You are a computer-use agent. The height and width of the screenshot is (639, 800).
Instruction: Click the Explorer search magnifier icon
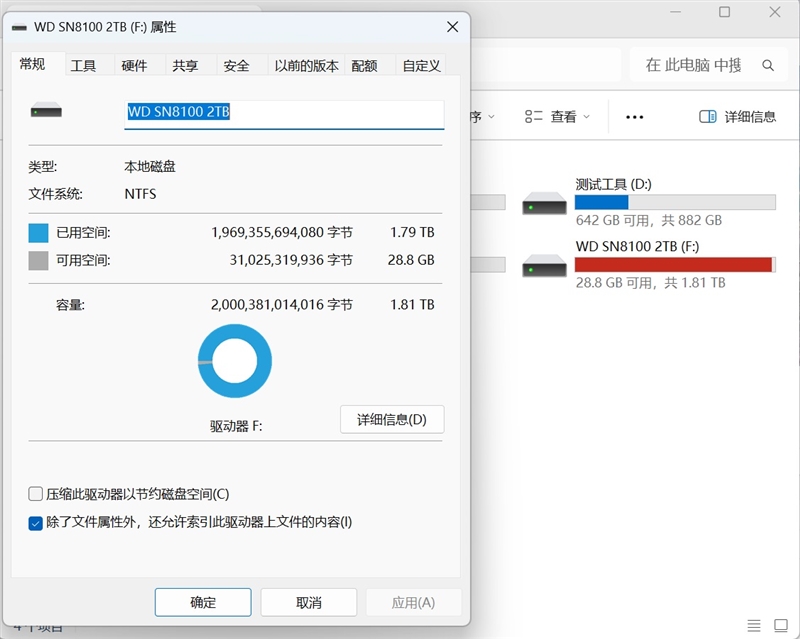[768, 65]
